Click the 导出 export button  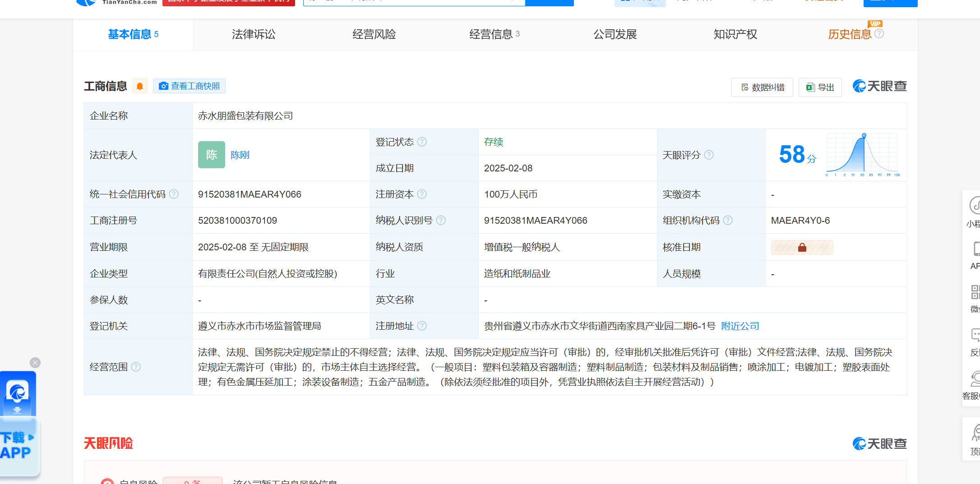pos(820,88)
